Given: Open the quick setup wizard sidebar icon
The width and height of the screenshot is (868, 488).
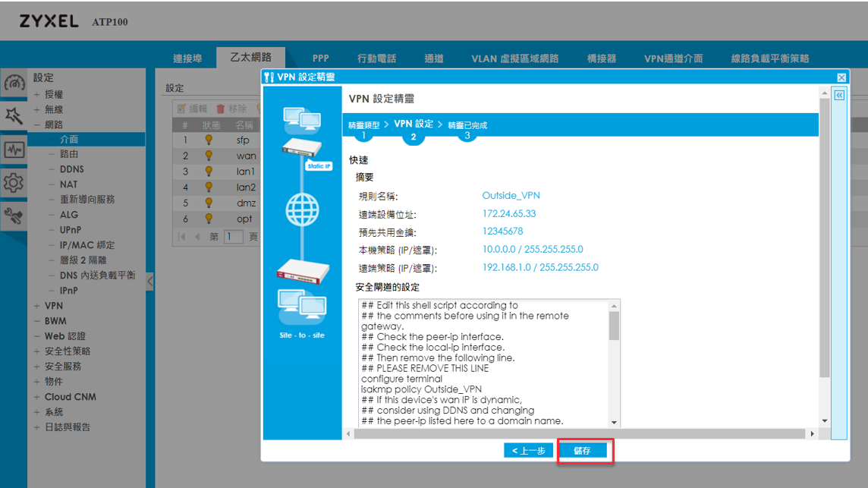Looking at the screenshot, I should click(14, 116).
